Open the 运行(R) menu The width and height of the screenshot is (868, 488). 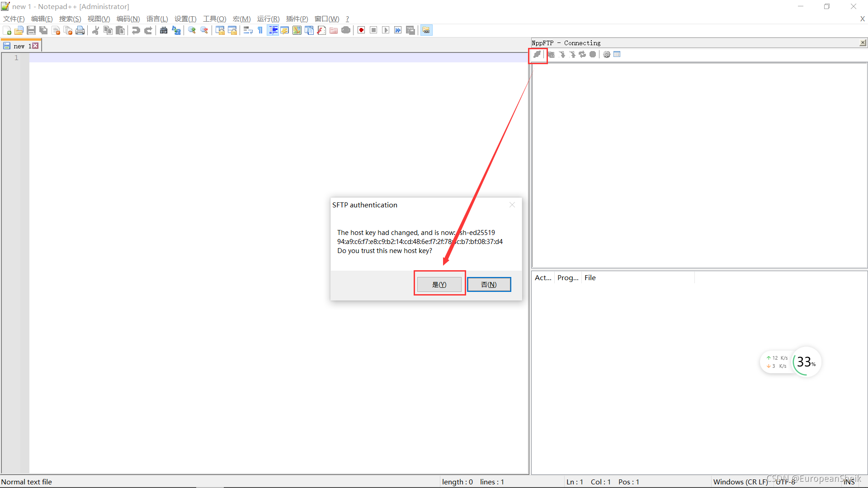(269, 19)
